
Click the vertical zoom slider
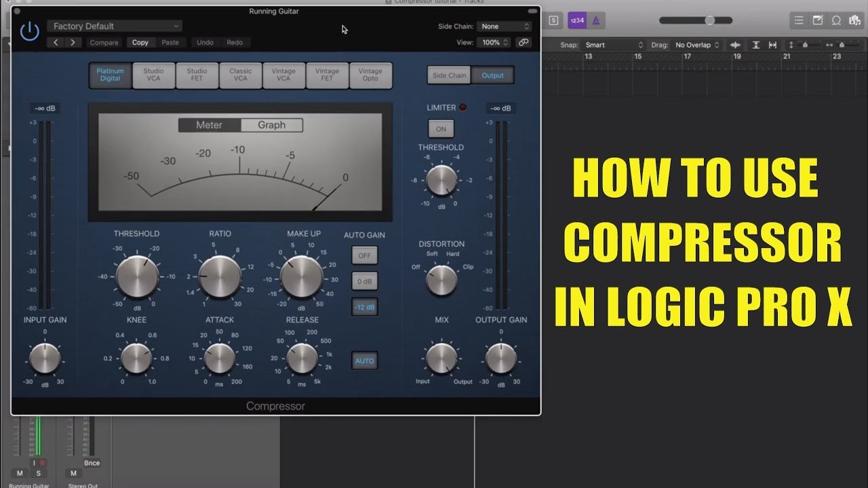click(805, 45)
